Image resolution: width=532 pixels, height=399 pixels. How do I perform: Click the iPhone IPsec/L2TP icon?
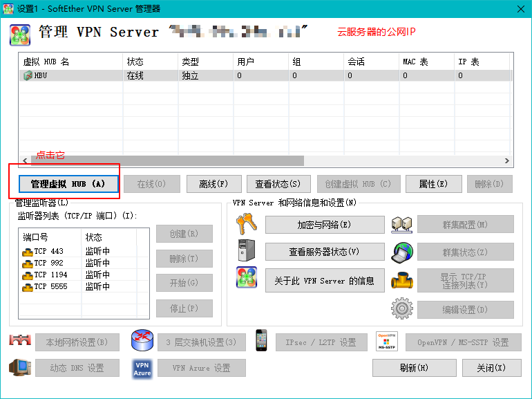tap(261, 340)
